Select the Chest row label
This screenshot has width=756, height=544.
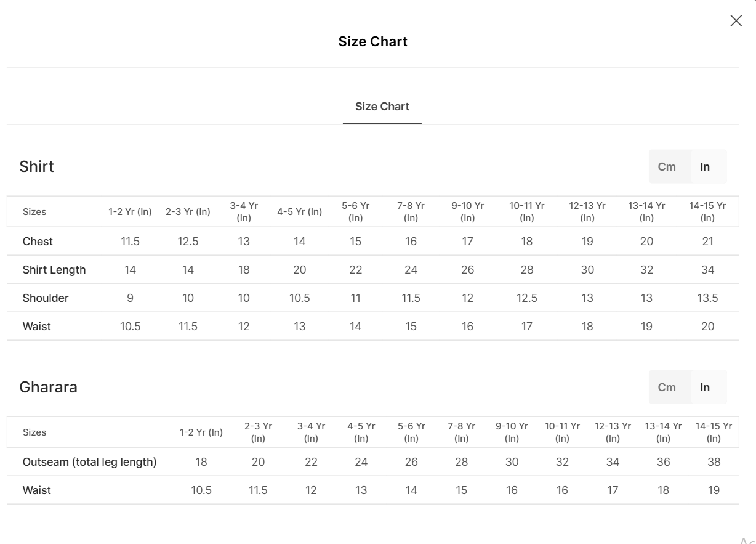tap(38, 242)
